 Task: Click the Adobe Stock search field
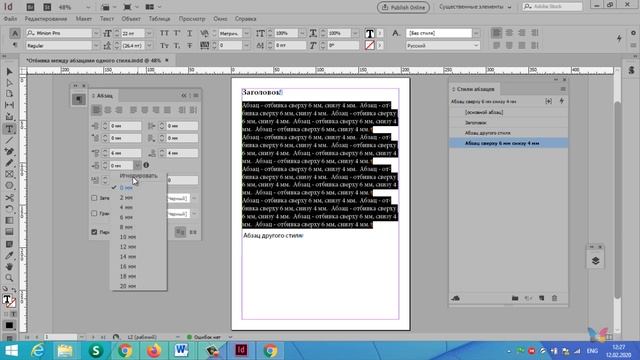(552, 7)
